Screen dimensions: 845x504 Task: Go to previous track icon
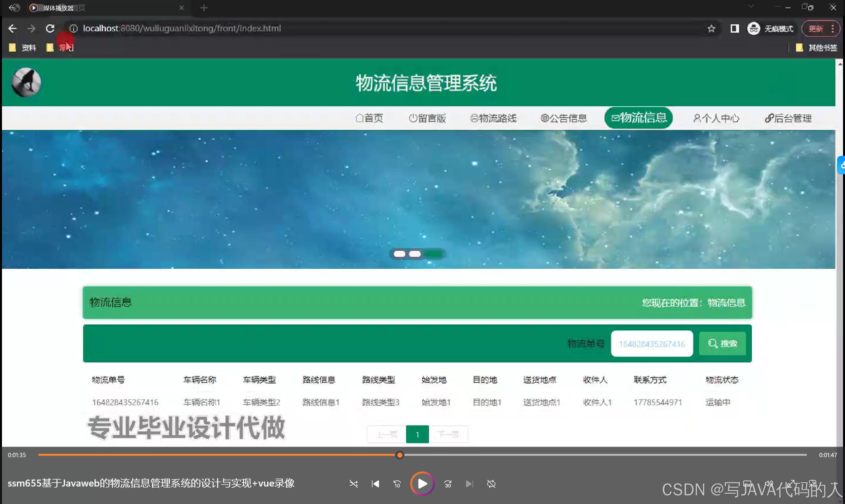click(375, 484)
